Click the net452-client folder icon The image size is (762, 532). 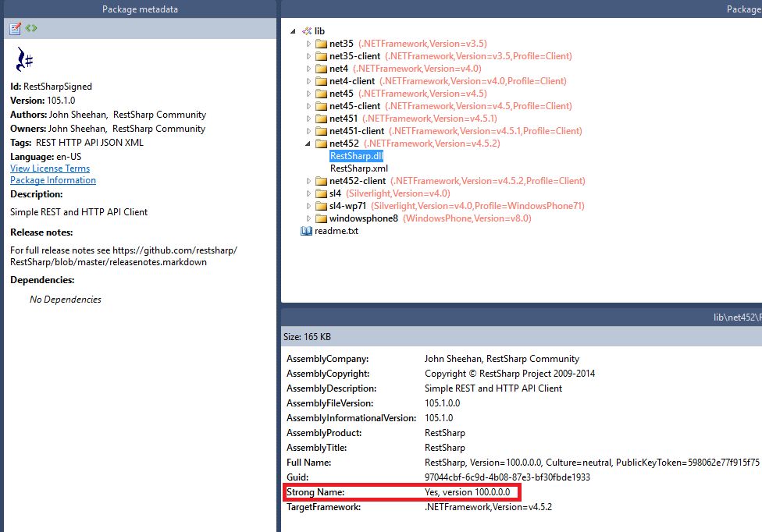pyautogui.click(x=321, y=181)
